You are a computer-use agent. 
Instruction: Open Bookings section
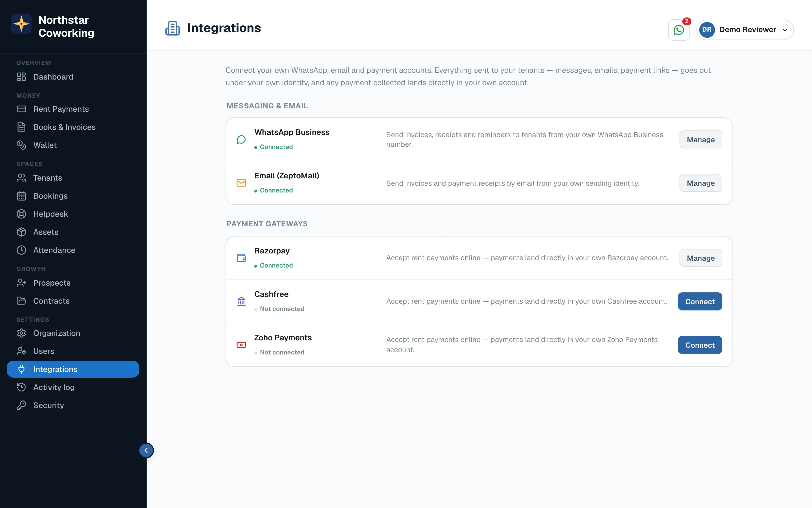(x=73, y=196)
